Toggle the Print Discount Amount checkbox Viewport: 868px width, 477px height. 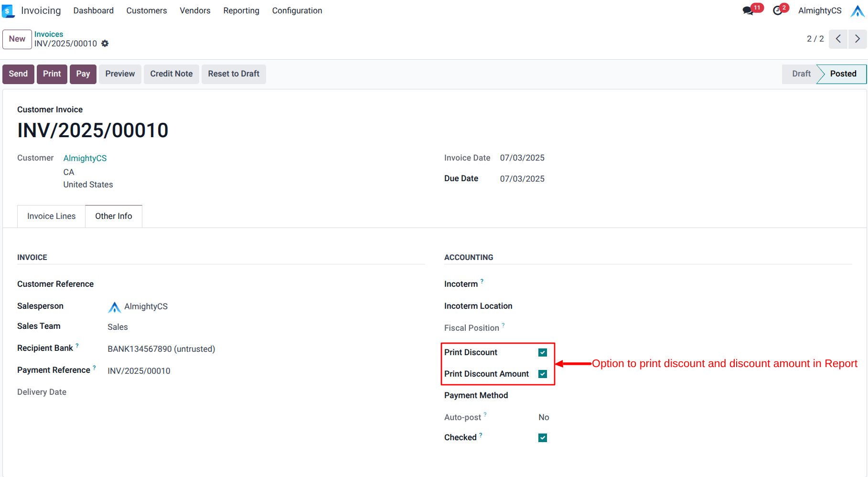[x=543, y=374]
